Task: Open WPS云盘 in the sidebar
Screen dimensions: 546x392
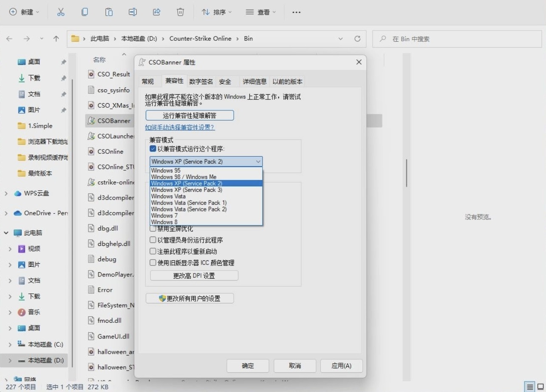Action: 36,193
